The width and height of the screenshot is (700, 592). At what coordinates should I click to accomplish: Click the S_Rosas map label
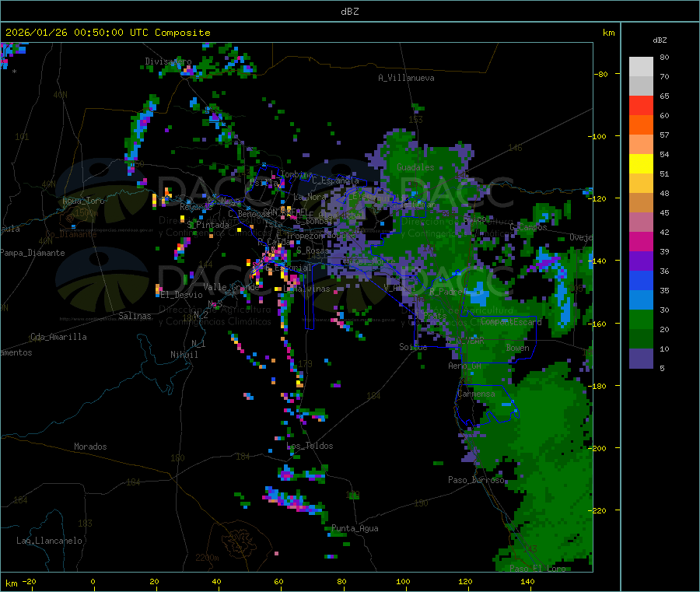(313, 250)
